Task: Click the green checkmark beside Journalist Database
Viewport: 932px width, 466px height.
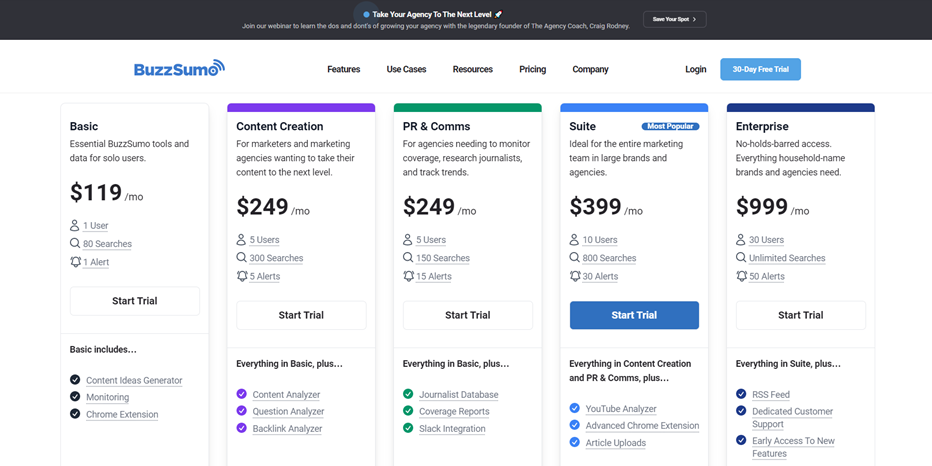Action: 408,393
